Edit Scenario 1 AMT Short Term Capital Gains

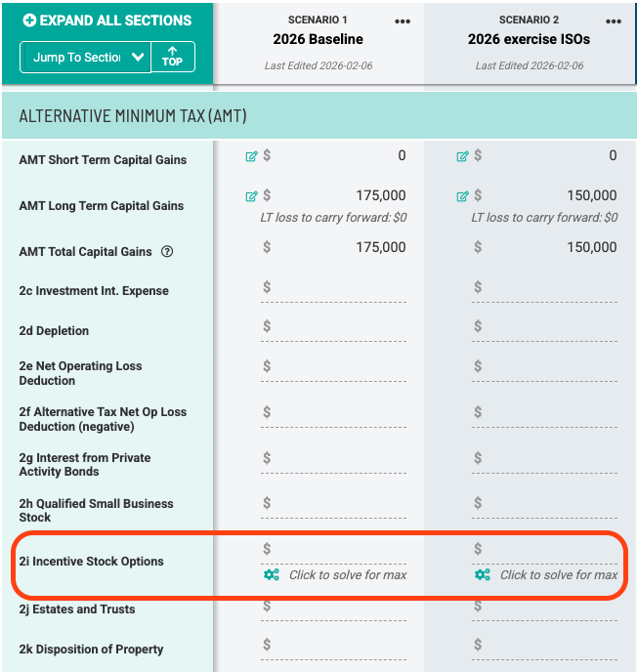coord(252,155)
